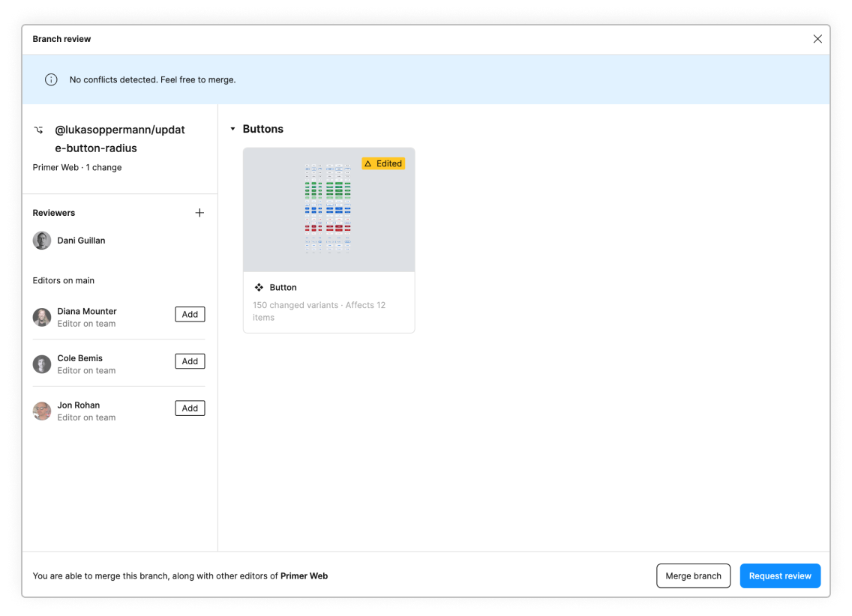Screen dimensions: 852x616
Task: Close the Branch review dialog
Action: (817, 39)
